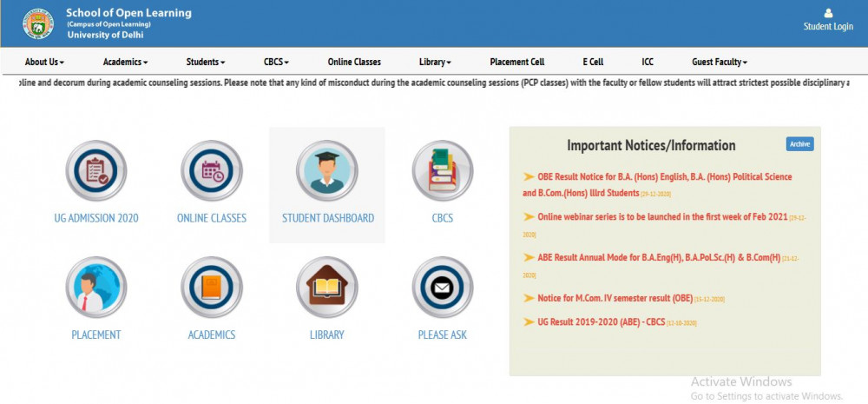
Task: Expand the About Us dropdown menu
Action: click(x=44, y=62)
